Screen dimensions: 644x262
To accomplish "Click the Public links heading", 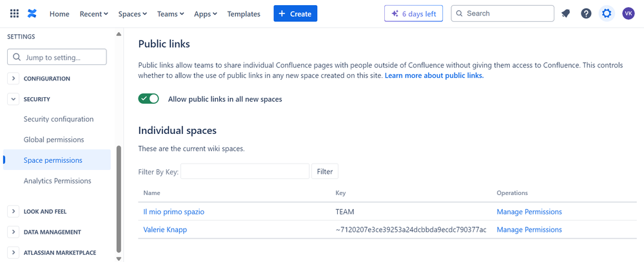I will 164,44.
